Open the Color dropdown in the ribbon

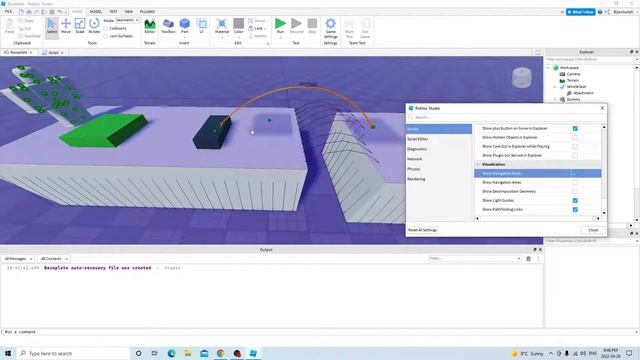(x=239, y=38)
